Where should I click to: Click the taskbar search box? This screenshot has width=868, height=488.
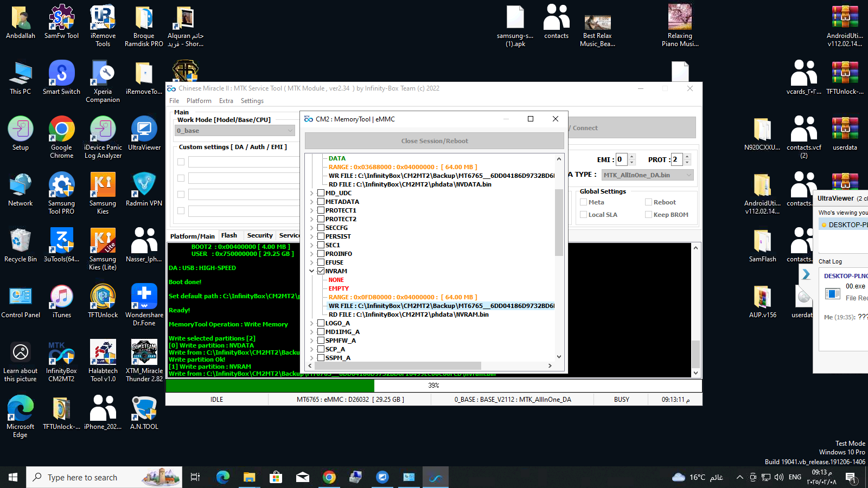(x=104, y=477)
